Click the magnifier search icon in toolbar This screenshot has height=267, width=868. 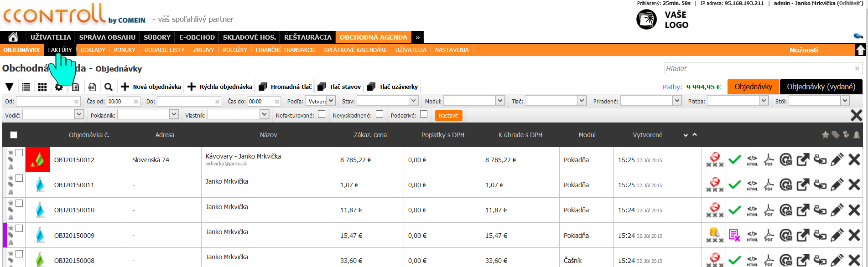[108, 87]
